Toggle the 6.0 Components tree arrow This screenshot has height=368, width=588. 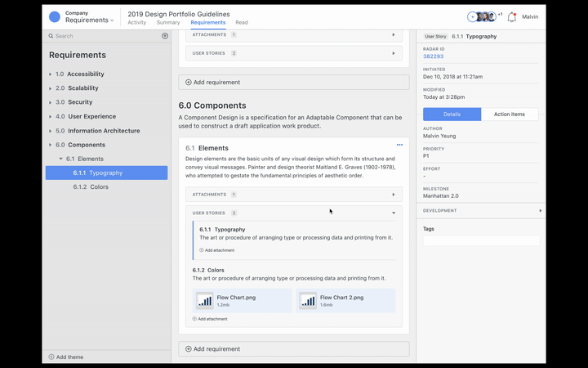(51, 145)
